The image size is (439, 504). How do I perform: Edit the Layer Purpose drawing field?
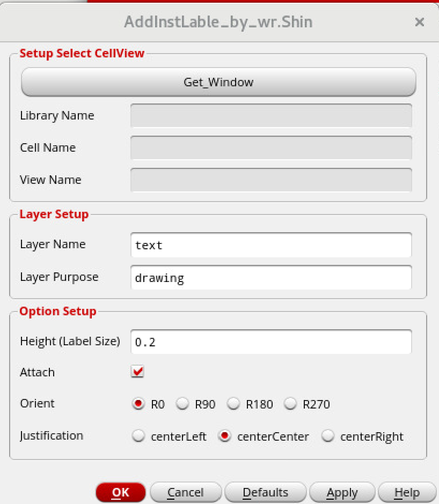(x=271, y=277)
